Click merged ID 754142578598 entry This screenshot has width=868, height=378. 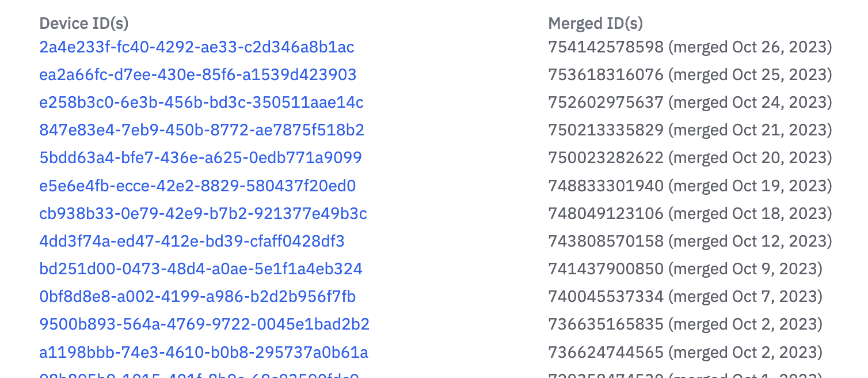point(690,47)
